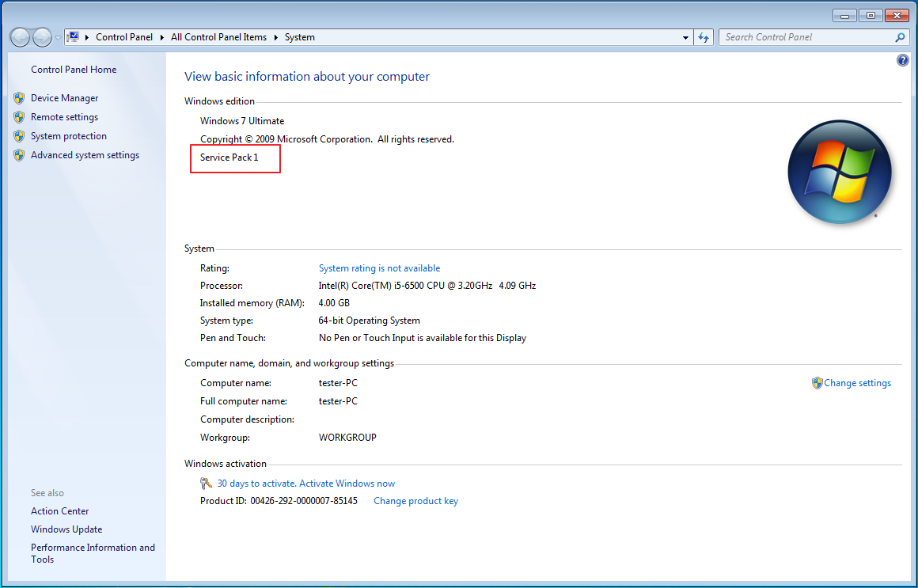Click the computer icon in address bar

(x=73, y=37)
